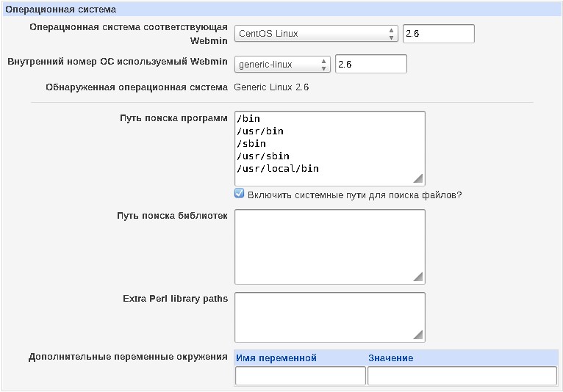This screenshot has width=563, height=392.
Task: Toggle the "Включить системные пути" checkbox
Action: pos(239,194)
